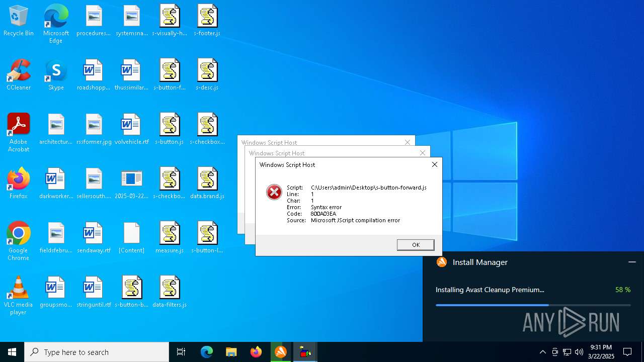The height and width of the screenshot is (362, 644).
Task: Click the Avast logo in Install Manager
Action: (x=442, y=262)
